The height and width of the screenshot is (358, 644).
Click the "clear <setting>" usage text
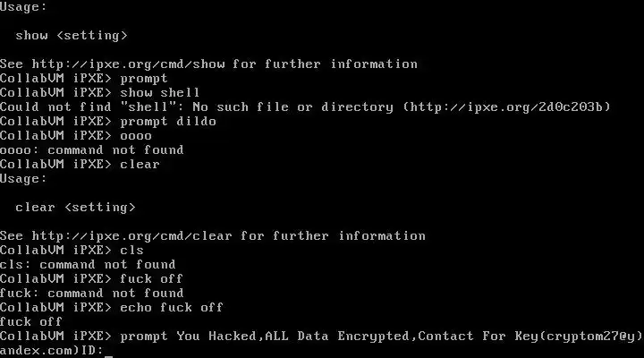[75, 208]
